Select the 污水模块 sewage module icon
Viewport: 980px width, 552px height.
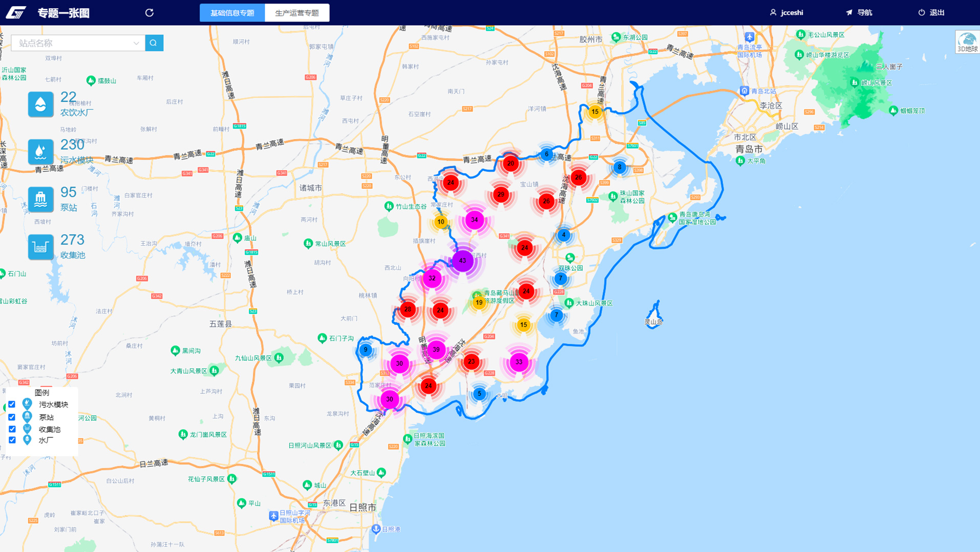click(41, 152)
